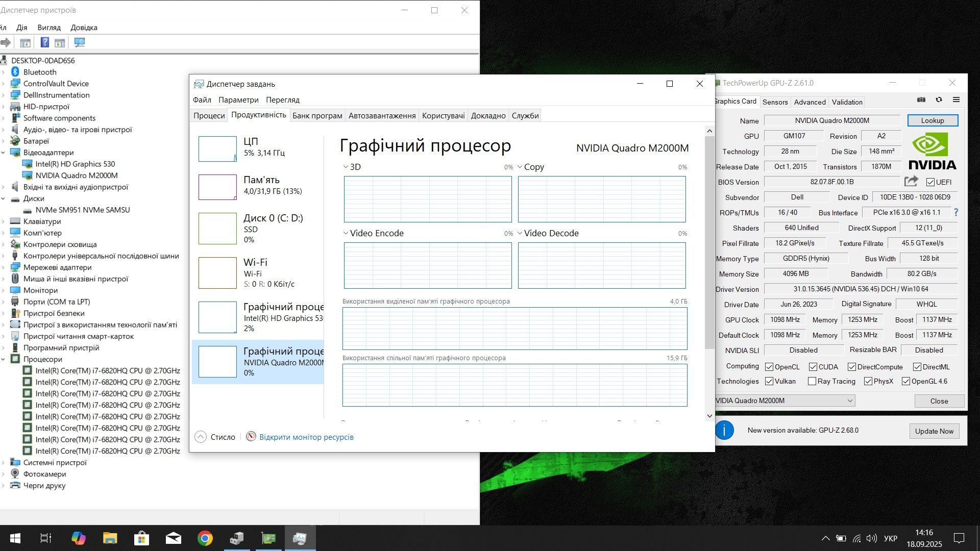Click the GPU-Z screenshot camera icon
980x551 pixels.
tap(921, 100)
